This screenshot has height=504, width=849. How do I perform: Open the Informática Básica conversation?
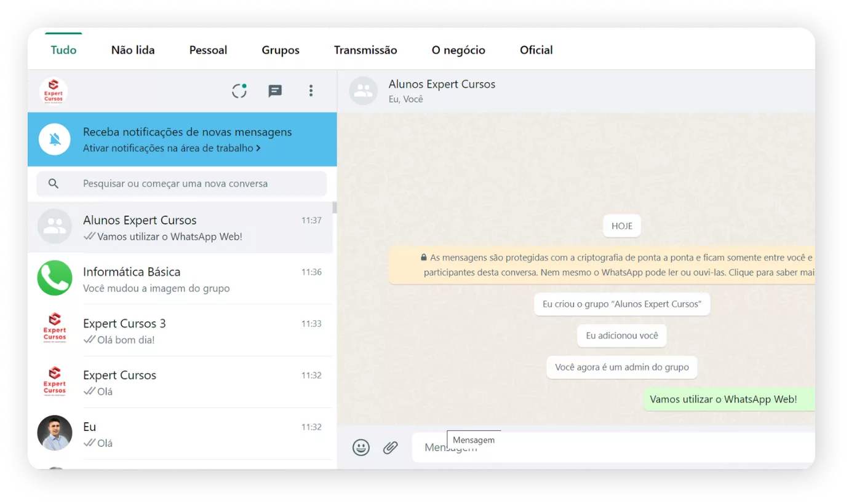[x=180, y=279]
